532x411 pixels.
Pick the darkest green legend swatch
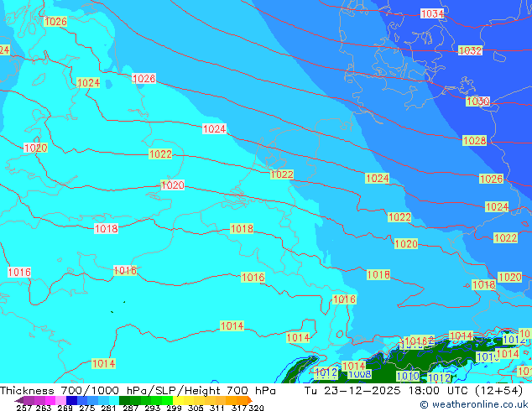click(124, 400)
